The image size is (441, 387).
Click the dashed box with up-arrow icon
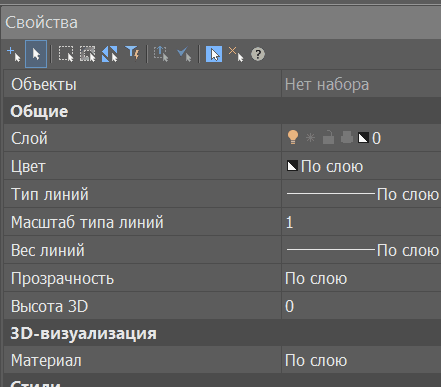pos(161,54)
